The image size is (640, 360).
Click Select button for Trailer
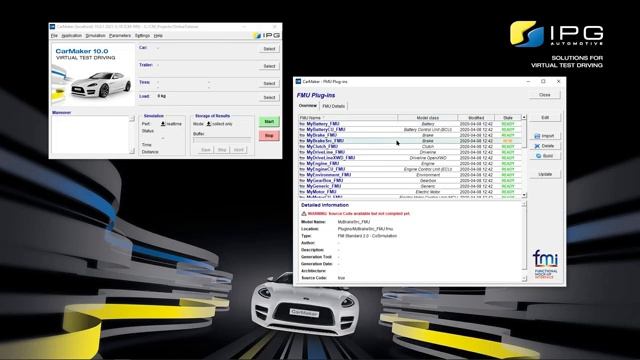pos(269,66)
